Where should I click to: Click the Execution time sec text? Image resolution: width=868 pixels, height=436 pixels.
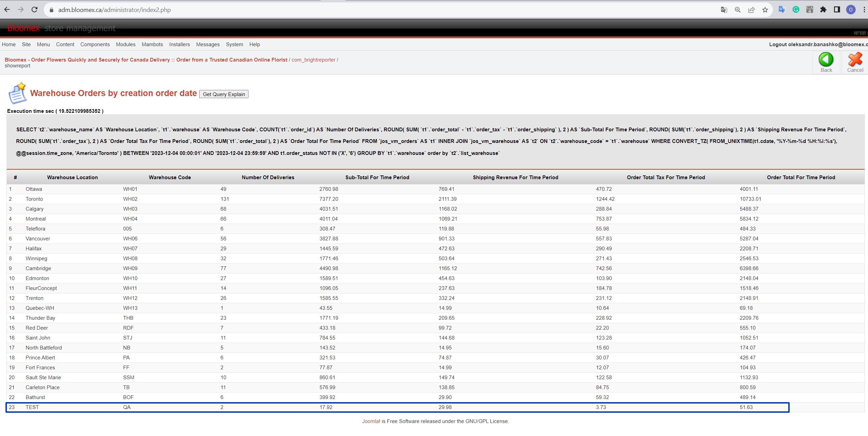(55, 111)
